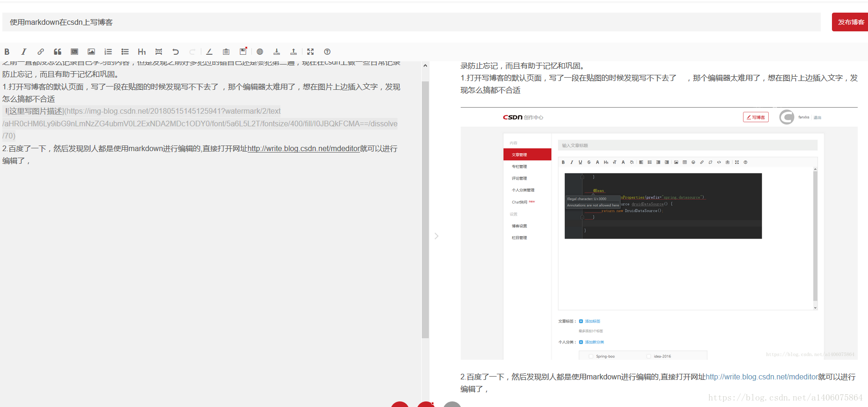Viewport: 868px width, 407px height.
Task: Insert a code block using the terminal icon
Action: (x=74, y=52)
